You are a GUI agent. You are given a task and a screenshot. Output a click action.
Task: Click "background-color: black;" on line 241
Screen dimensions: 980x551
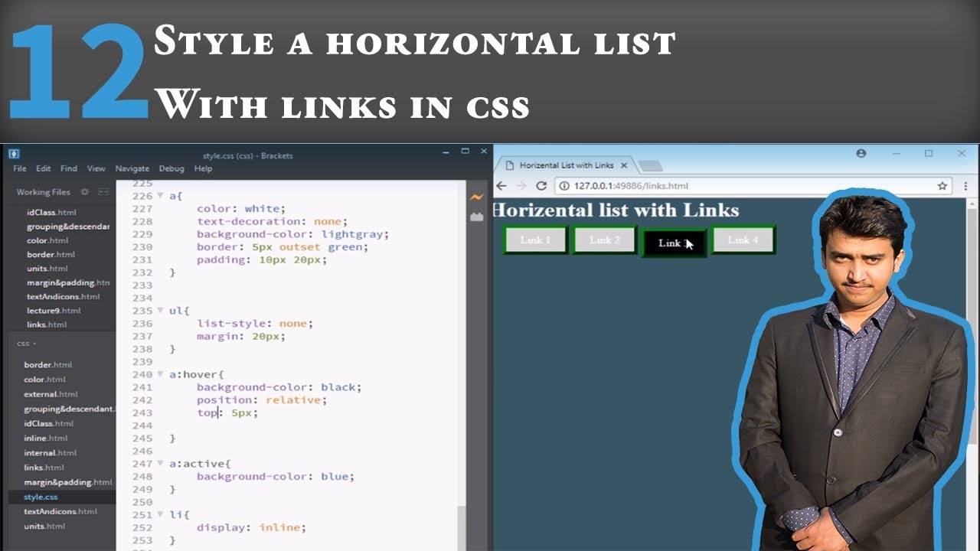pos(279,387)
